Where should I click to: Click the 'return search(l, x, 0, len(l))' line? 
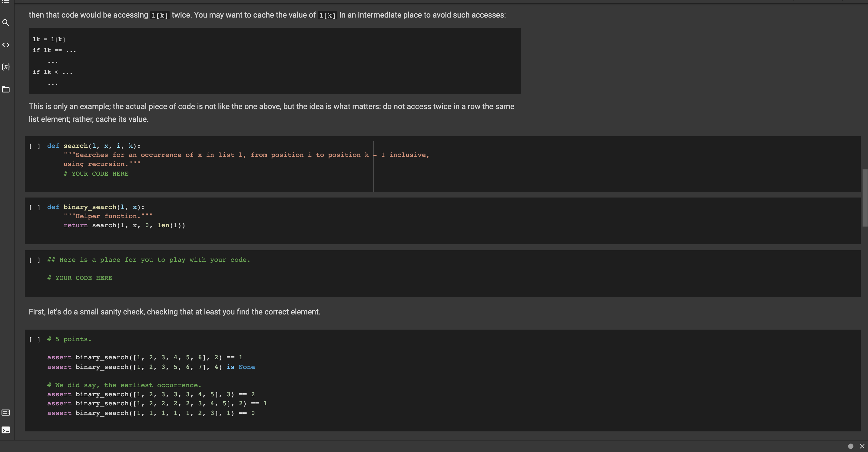point(124,225)
